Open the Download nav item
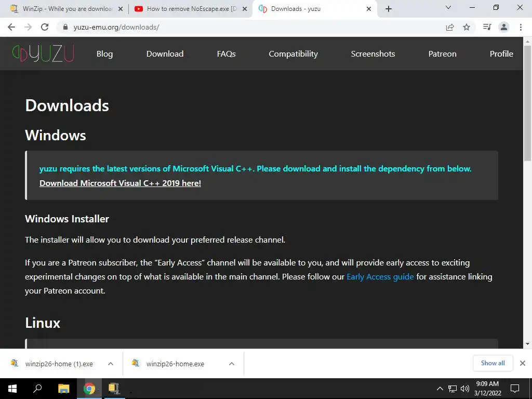Viewport: 532px width, 399px height. tap(165, 54)
